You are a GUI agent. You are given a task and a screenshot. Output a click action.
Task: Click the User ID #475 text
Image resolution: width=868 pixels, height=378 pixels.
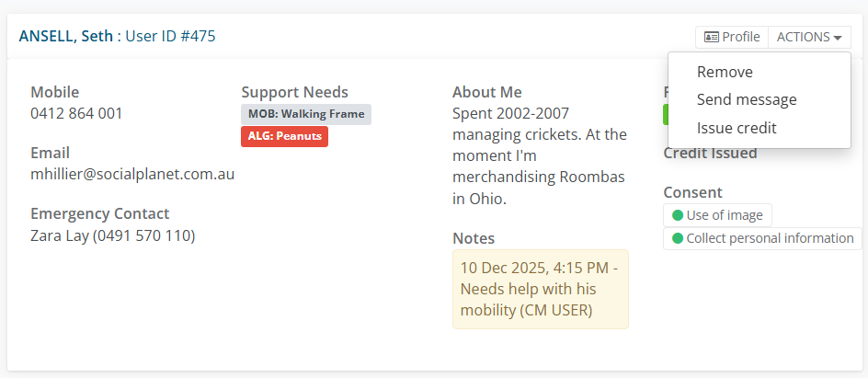coord(170,37)
